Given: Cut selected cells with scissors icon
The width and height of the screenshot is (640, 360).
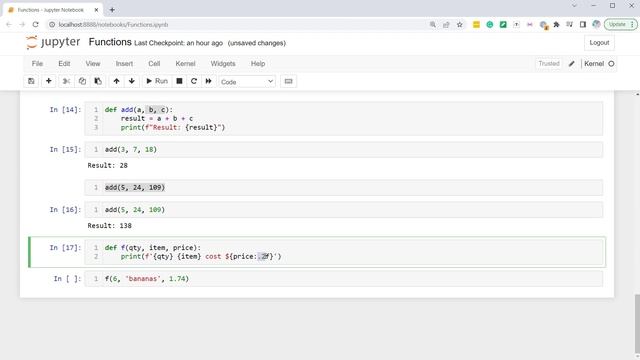Looking at the screenshot, I should click(x=66, y=81).
